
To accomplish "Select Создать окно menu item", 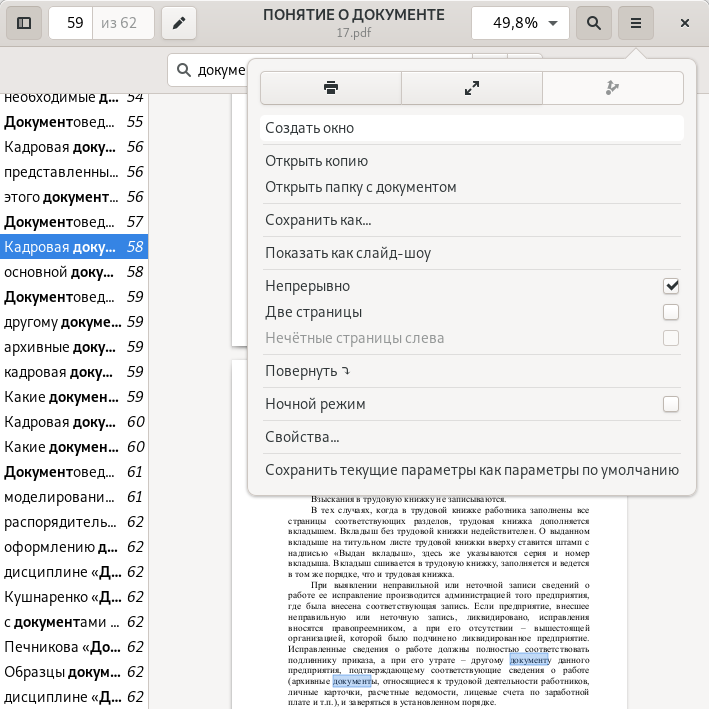I will click(310, 128).
